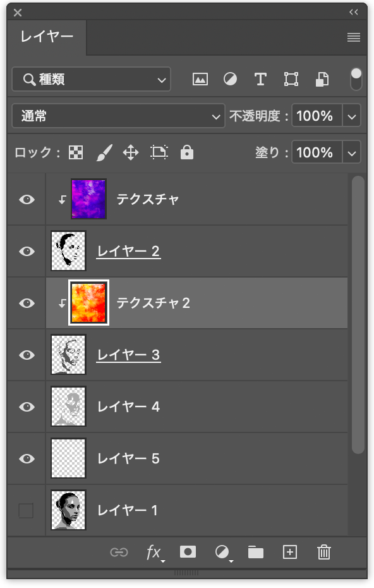Create new layer with plus icon

click(290, 552)
